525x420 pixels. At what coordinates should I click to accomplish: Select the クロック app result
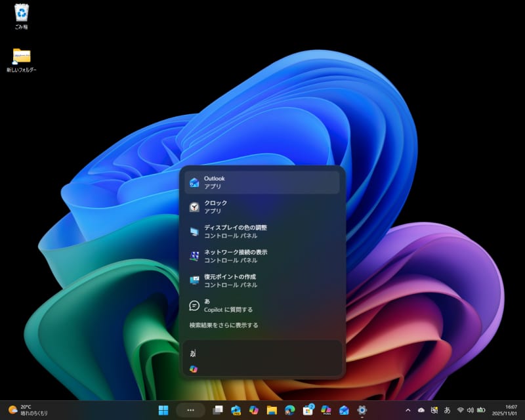(262, 207)
